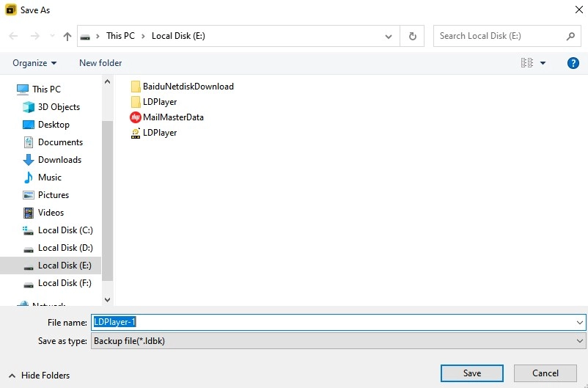The width and height of the screenshot is (588, 388).
Task: Click the Downloads blue arrow icon
Action: point(29,160)
